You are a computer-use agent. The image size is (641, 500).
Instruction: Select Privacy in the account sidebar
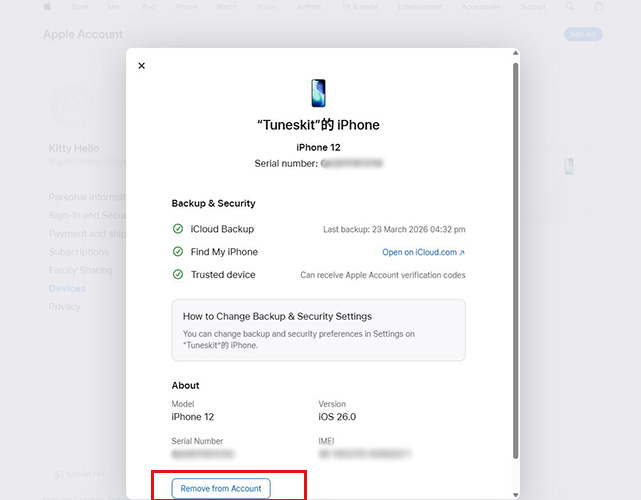65,307
